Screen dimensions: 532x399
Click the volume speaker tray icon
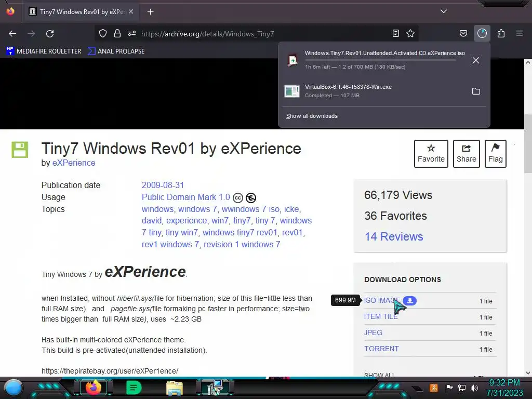coord(474,388)
